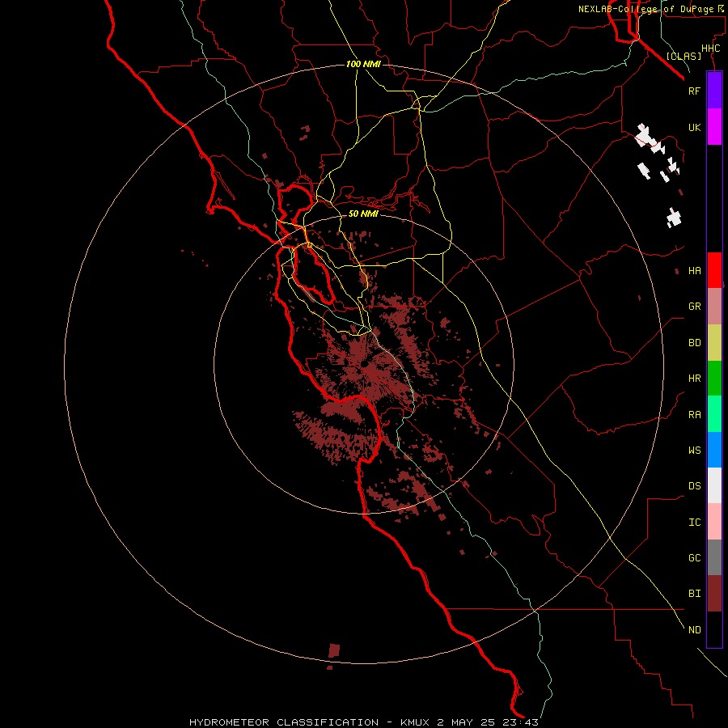The width and height of the screenshot is (728, 728).
Task: Click the 'RF' legend label
Action: (x=695, y=91)
